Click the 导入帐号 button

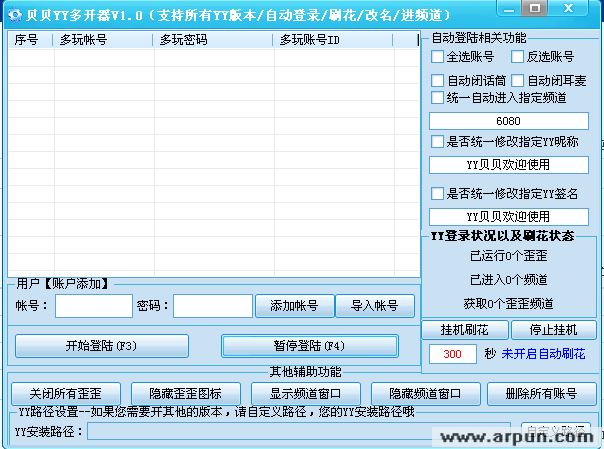375,306
